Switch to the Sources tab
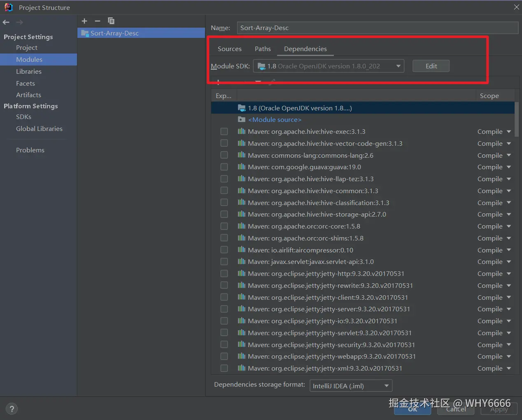Viewport: 522px width, 420px height. tap(230, 49)
